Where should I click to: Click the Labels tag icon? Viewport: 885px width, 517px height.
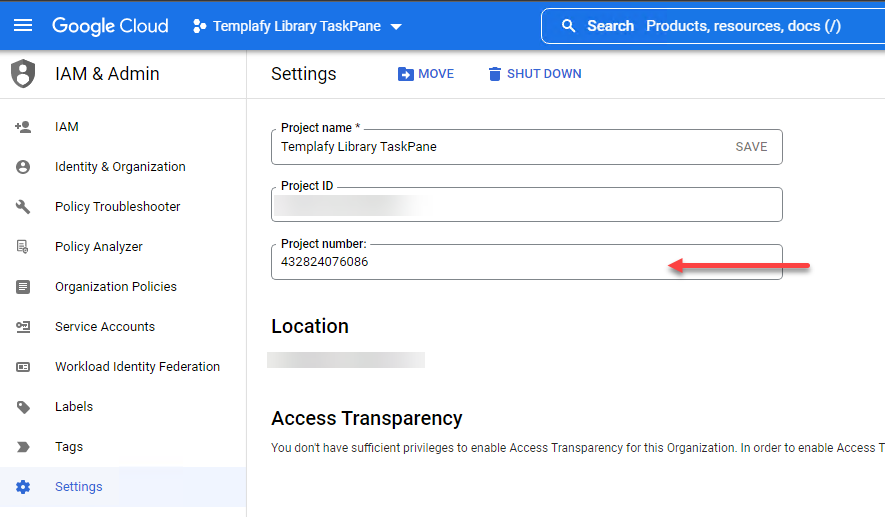pyautogui.click(x=23, y=407)
